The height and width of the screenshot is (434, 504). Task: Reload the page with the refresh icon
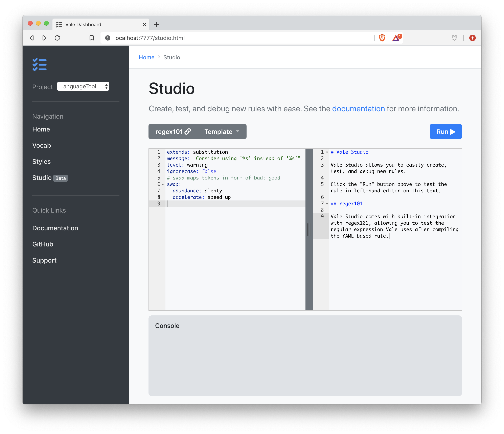[58, 38]
